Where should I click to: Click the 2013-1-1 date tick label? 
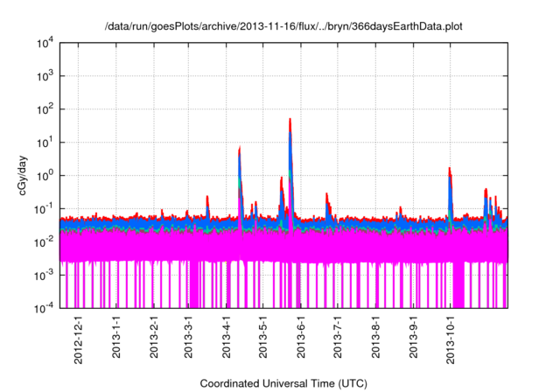point(115,337)
